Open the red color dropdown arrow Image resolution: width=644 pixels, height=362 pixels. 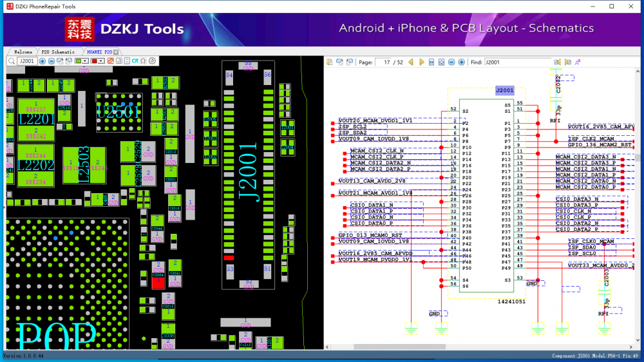(101, 61)
